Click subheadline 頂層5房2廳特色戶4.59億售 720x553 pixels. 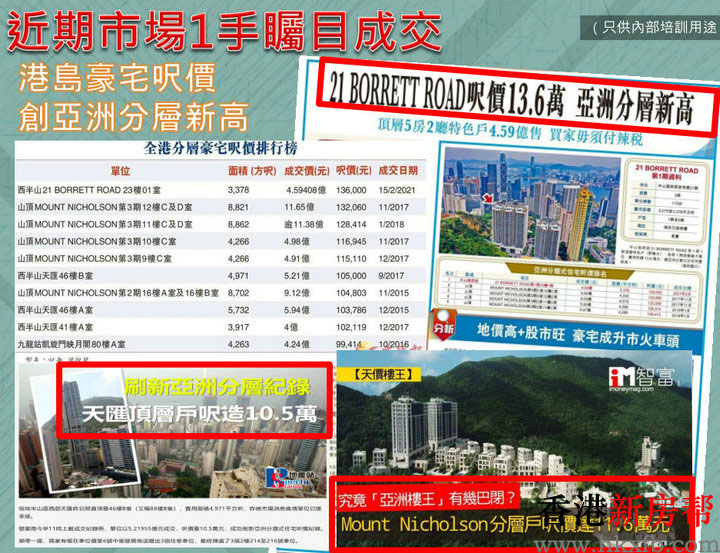(460, 128)
